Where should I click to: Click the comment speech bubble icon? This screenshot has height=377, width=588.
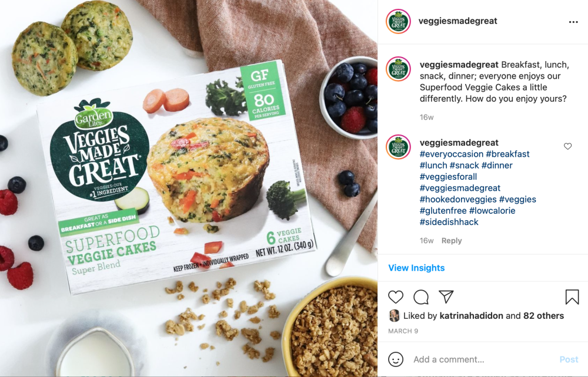pos(421,297)
